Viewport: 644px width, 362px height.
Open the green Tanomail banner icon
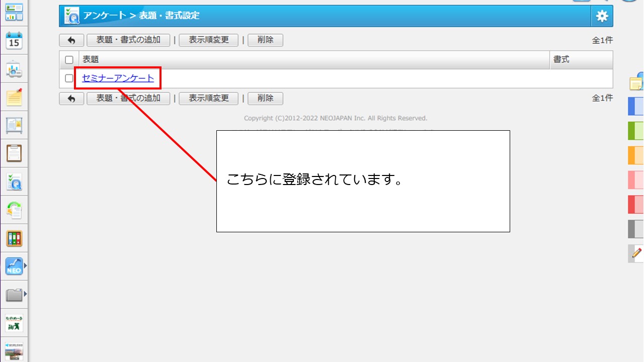[x=14, y=323]
